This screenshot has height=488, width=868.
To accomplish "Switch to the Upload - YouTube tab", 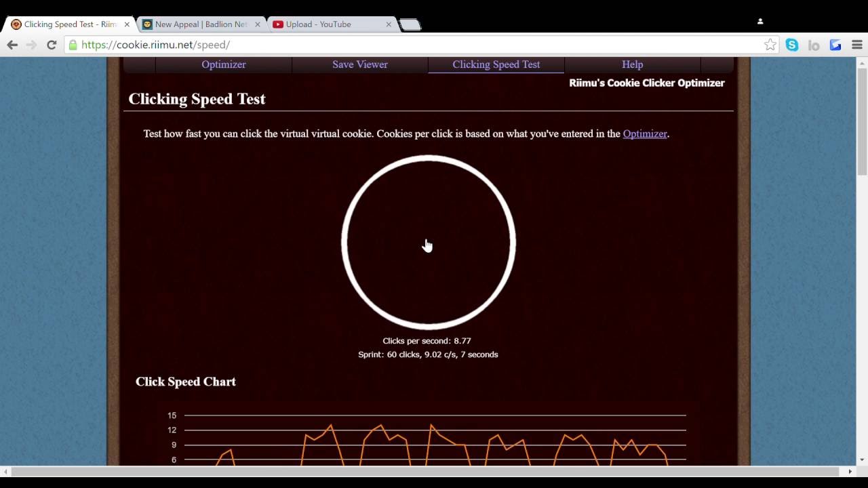I will coord(332,24).
